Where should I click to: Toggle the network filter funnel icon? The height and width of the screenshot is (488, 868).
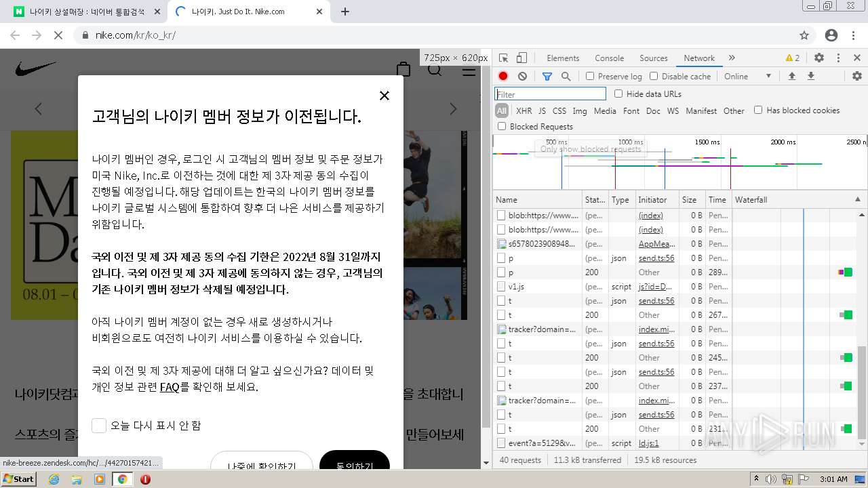pyautogui.click(x=547, y=77)
